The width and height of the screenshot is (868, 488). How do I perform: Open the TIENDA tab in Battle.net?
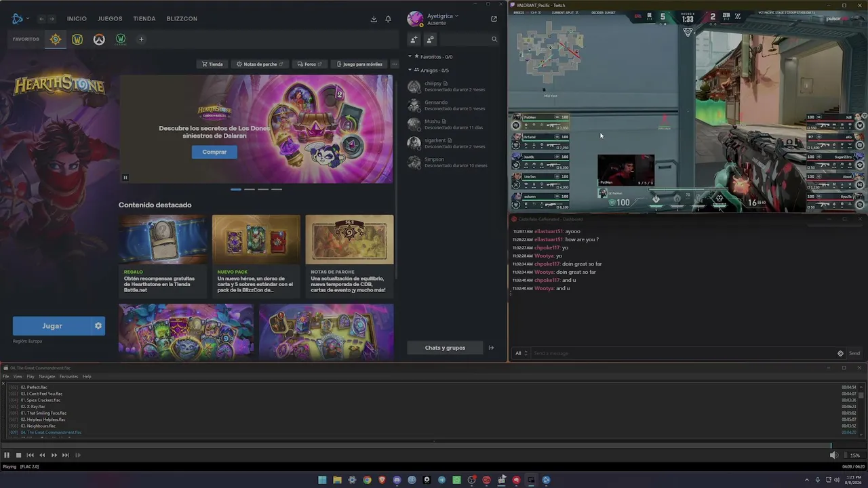pyautogui.click(x=144, y=19)
